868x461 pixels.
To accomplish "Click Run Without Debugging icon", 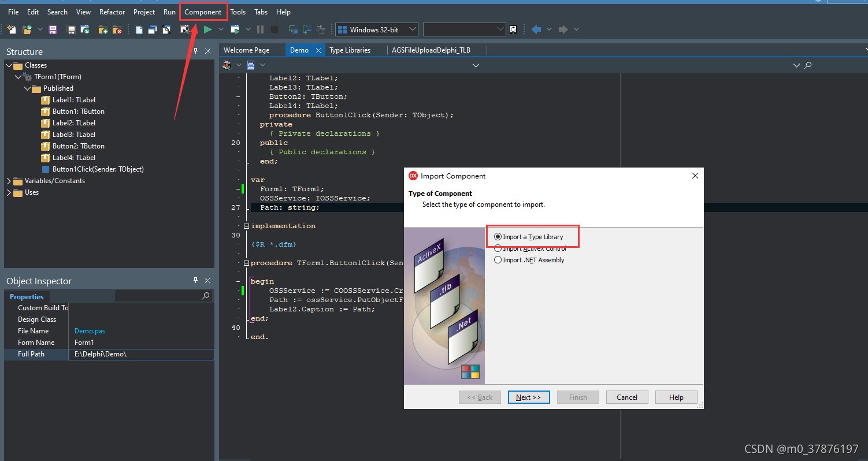I will pos(235,29).
